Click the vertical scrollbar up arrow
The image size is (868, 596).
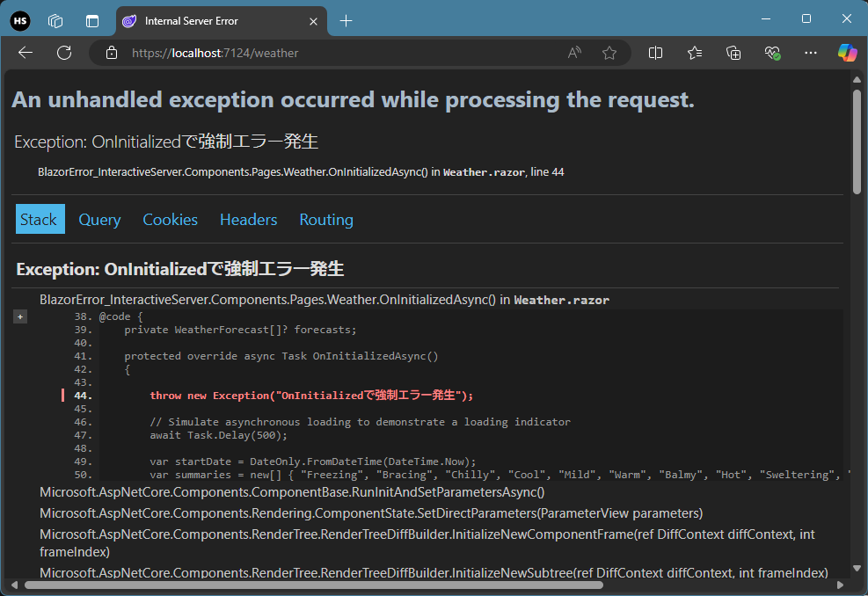[x=857, y=79]
